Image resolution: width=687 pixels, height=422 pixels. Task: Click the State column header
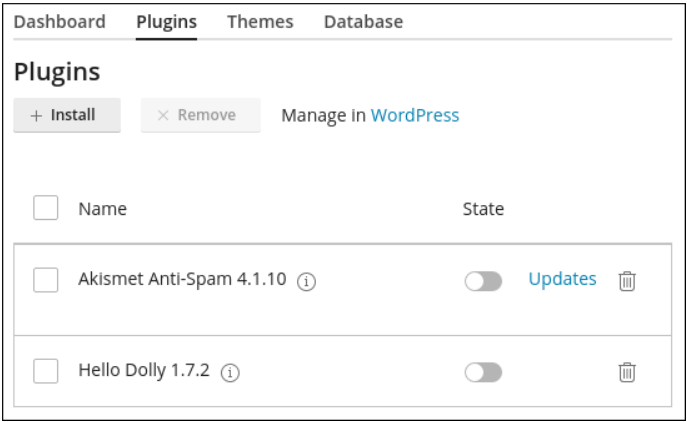click(x=483, y=209)
